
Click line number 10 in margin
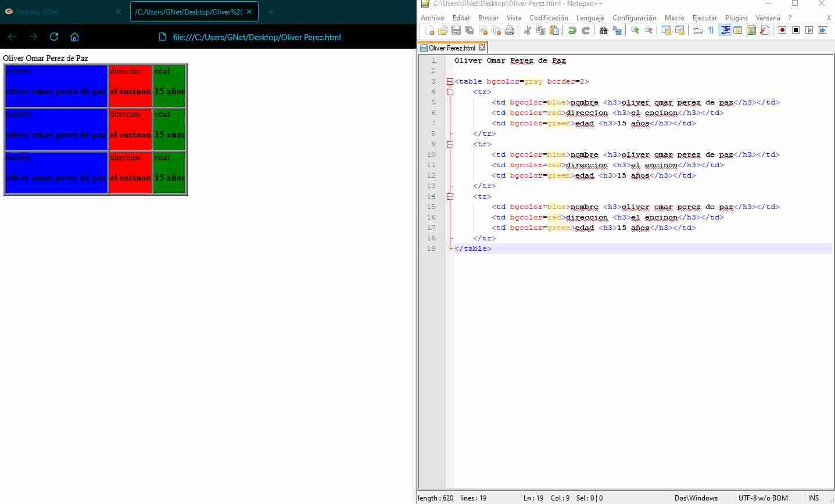(x=431, y=154)
